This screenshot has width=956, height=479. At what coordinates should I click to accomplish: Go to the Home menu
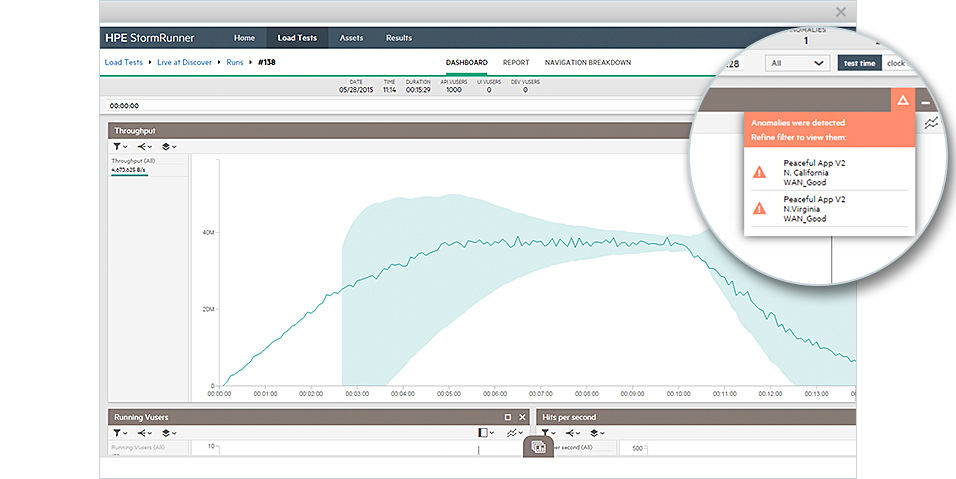pyautogui.click(x=244, y=38)
